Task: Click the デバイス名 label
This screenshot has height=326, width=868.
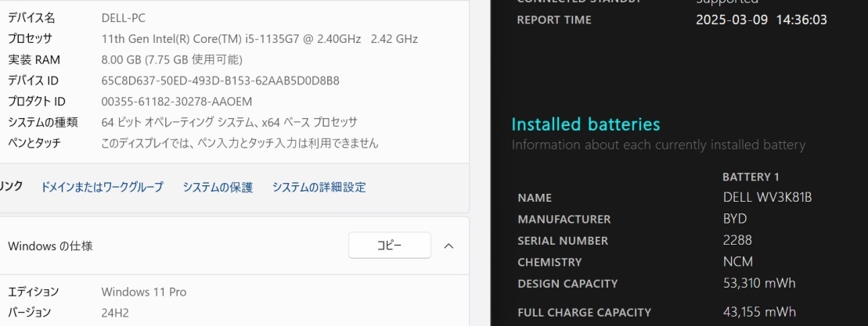Action: (31, 18)
